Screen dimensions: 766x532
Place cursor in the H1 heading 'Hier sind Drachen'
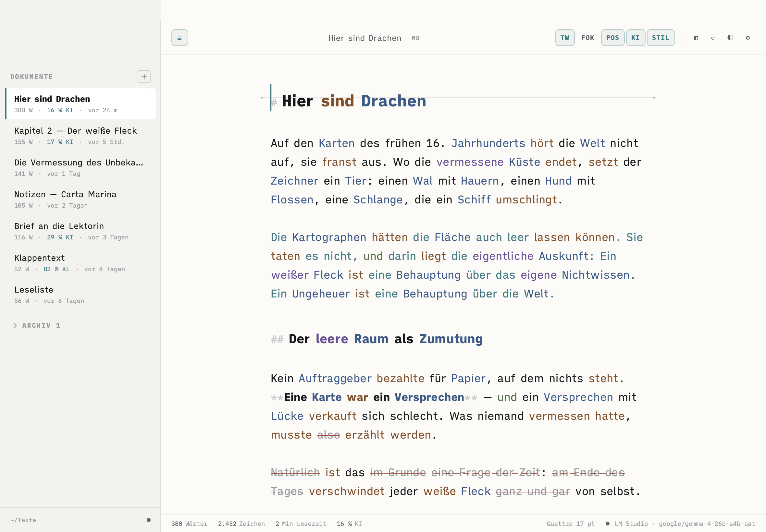354,101
